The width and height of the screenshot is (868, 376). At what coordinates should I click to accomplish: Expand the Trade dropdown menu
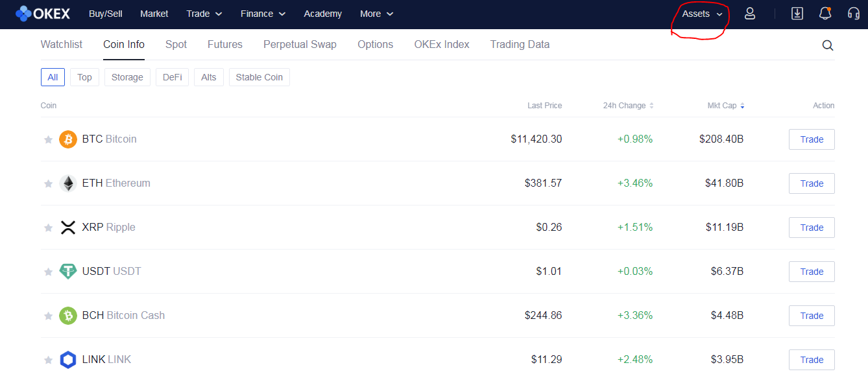tap(204, 14)
